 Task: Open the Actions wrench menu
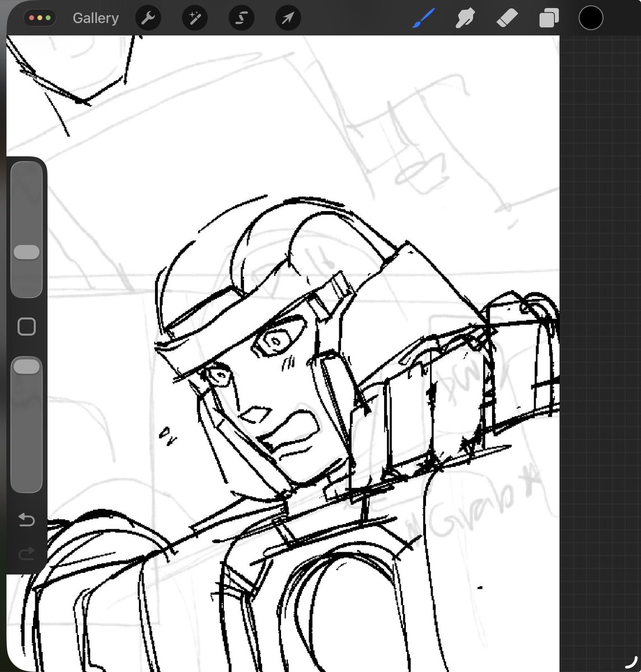pos(148,18)
